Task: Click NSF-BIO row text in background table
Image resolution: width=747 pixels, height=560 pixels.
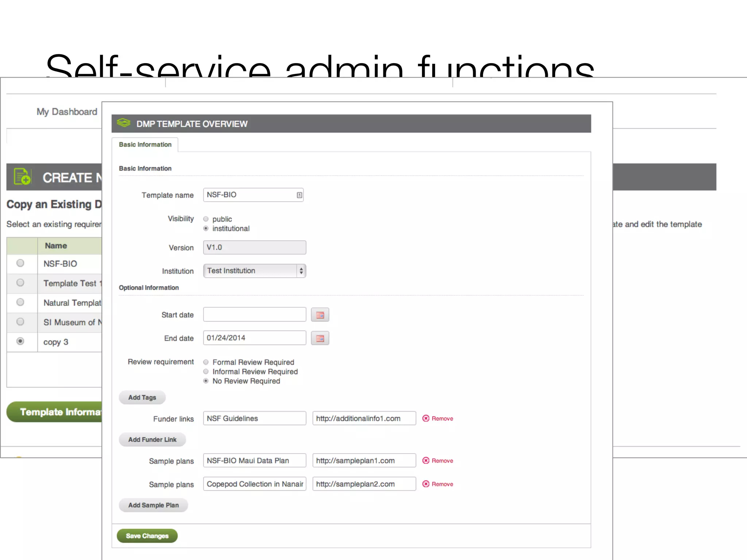Action: click(60, 264)
